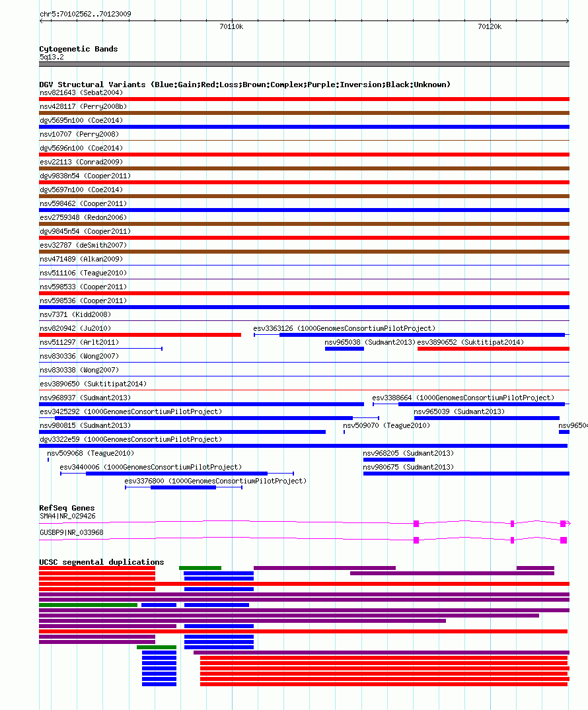Click UCSC segmental duplications track title
Viewport: 588px width, 710px height.
(102, 562)
